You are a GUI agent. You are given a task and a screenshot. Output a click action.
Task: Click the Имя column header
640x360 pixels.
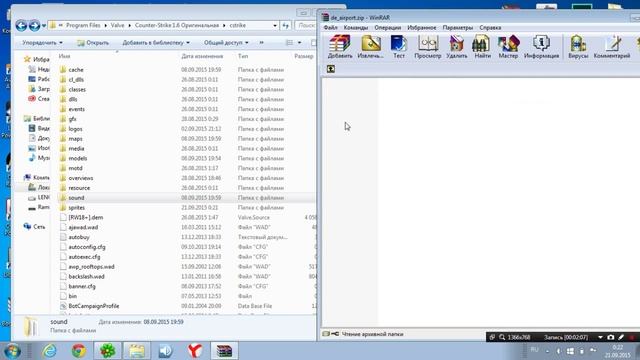click(64, 56)
